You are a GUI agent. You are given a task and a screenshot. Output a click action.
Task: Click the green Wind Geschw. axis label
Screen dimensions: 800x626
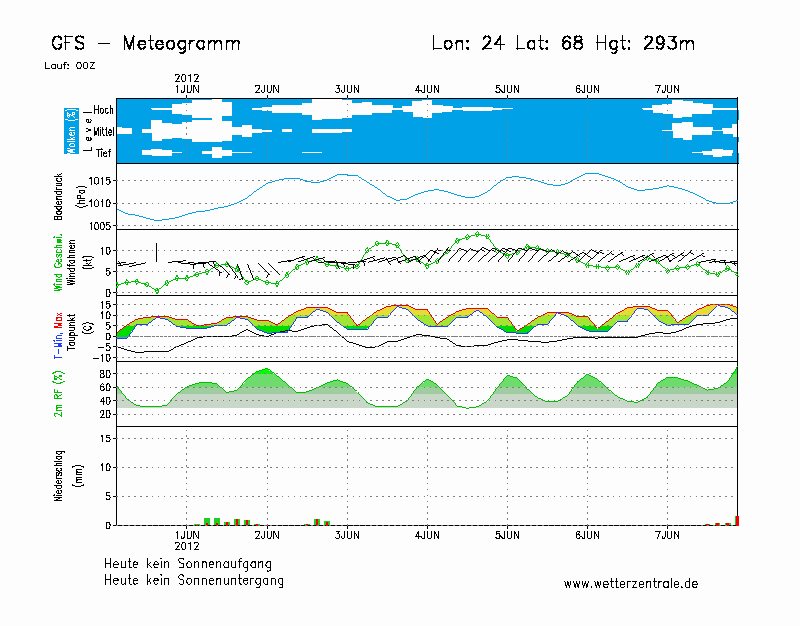click(59, 262)
